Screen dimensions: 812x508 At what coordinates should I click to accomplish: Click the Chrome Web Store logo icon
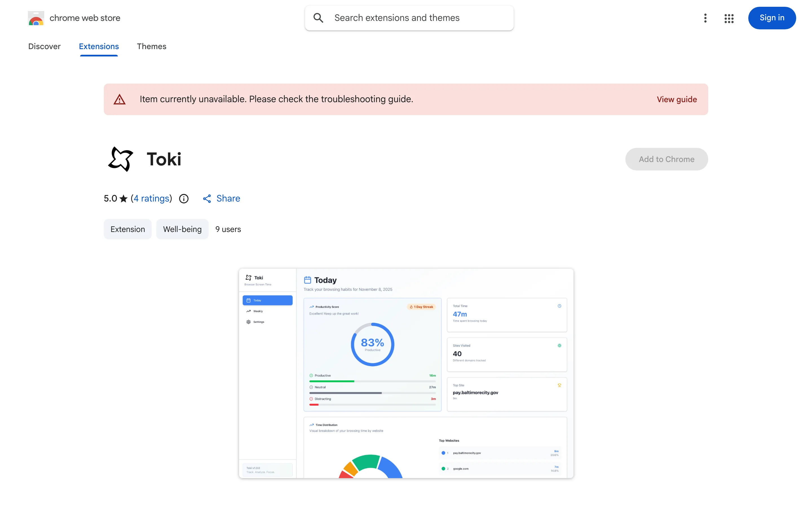[x=36, y=18]
